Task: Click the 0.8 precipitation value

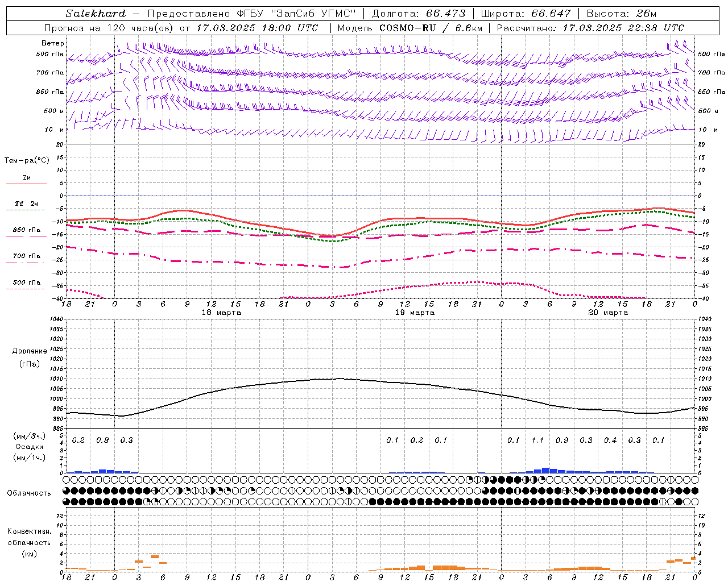Action: 102,440
